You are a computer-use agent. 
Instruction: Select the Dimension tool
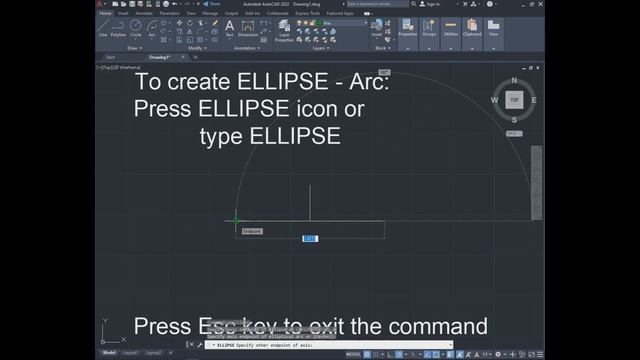pos(248,28)
